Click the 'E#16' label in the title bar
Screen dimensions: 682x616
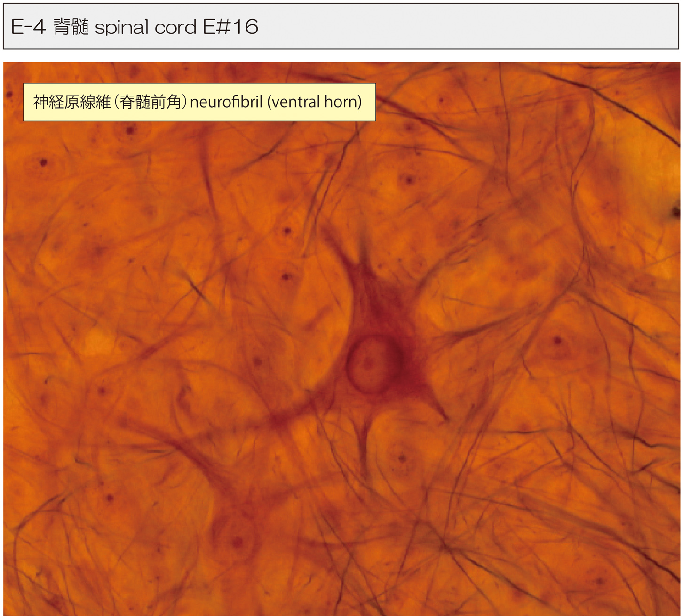(230, 27)
